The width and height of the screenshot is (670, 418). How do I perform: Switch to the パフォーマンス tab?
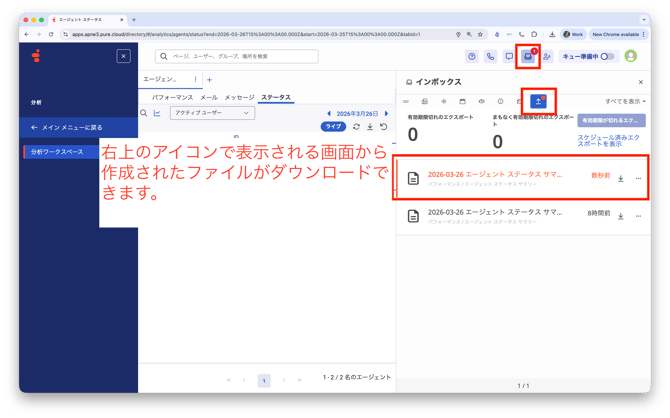click(173, 97)
